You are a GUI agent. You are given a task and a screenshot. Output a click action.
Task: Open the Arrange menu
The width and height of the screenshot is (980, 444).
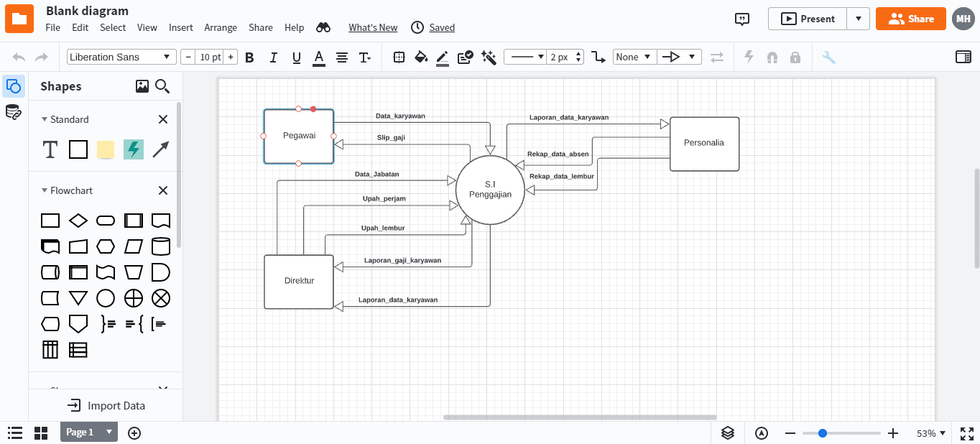click(221, 27)
